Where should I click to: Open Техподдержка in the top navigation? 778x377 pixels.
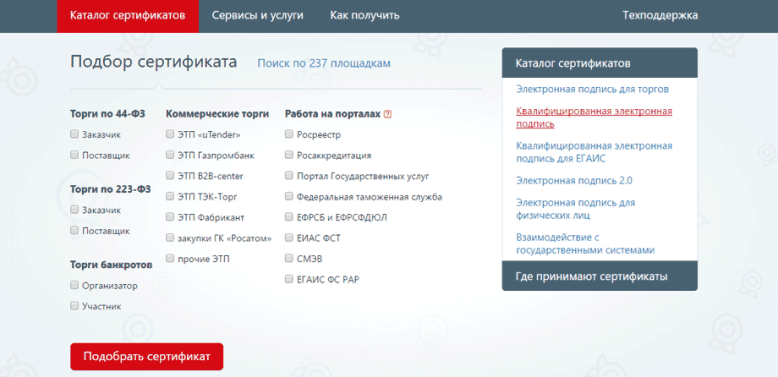click(x=660, y=15)
